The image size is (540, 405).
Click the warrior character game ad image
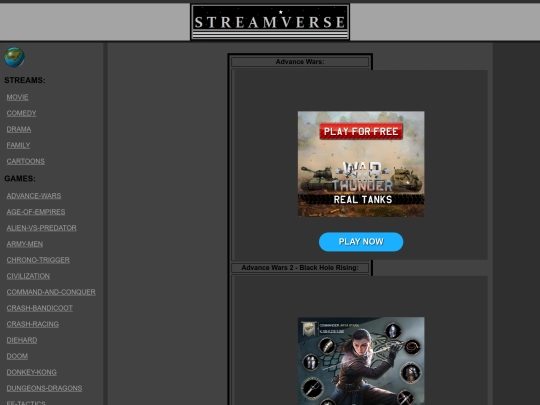[x=361, y=361]
